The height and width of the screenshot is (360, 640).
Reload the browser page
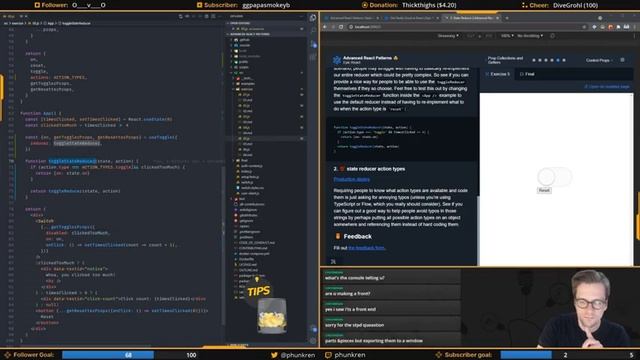(341, 27)
